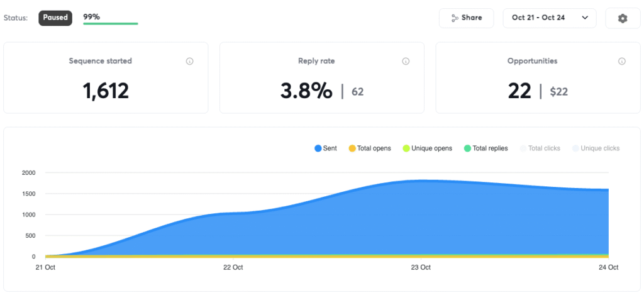This screenshot has width=644, height=295.
Task: Click the info icon beside Reply rate
Action: (406, 61)
